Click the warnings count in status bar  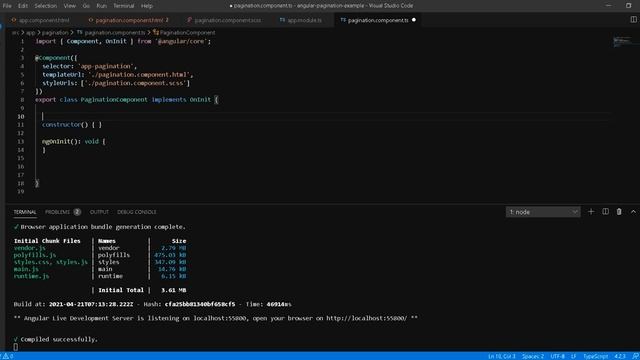[8, 356]
